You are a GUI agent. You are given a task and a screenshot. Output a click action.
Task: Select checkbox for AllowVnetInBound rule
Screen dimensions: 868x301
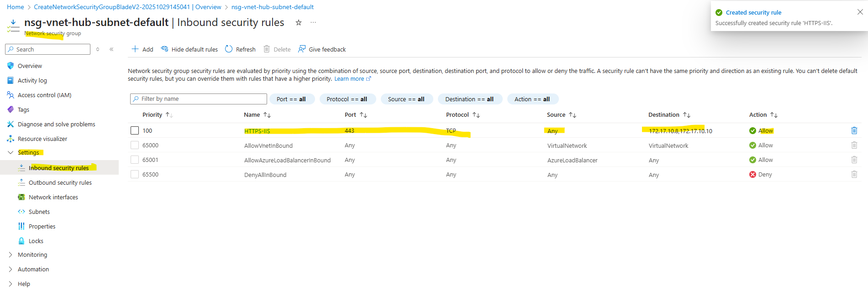[x=135, y=145]
